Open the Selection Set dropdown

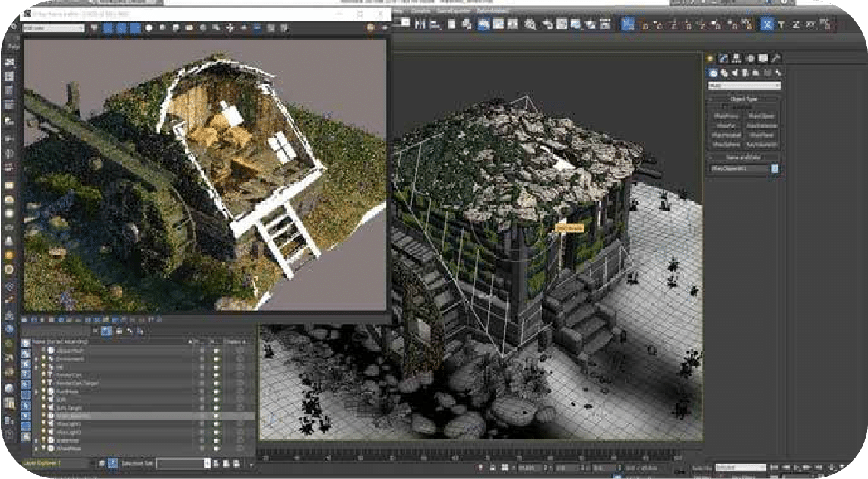pos(182,464)
